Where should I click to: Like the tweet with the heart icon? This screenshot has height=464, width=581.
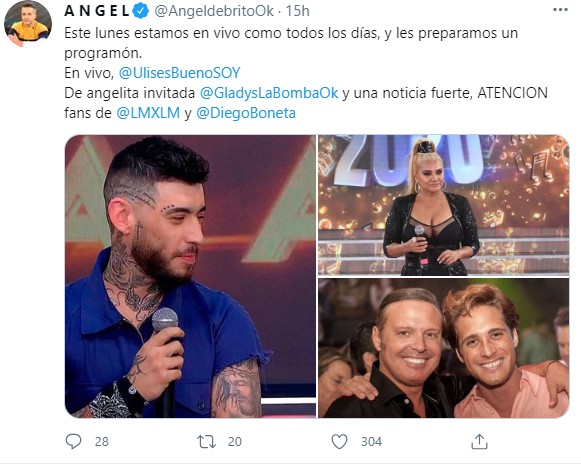click(x=339, y=442)
